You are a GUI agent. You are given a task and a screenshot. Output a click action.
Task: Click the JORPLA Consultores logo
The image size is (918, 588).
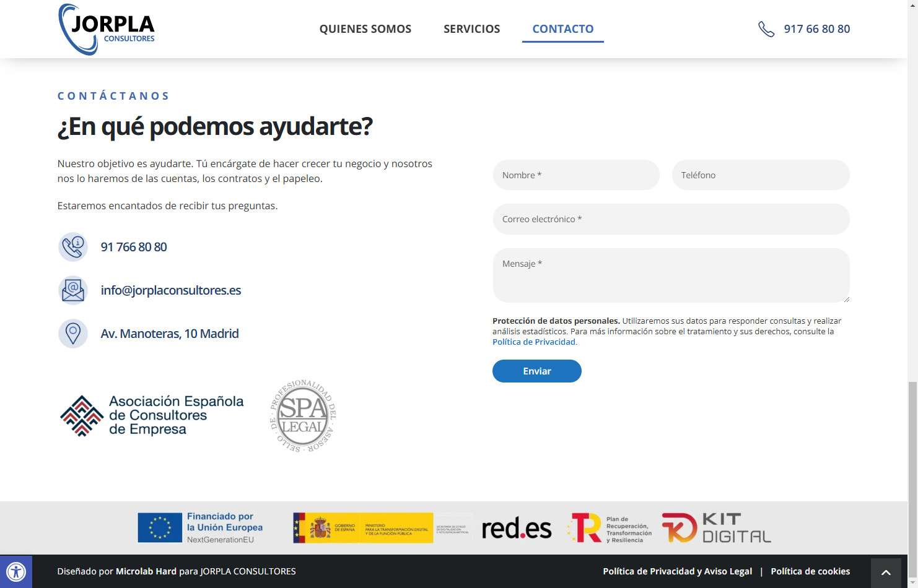[107, 29]
